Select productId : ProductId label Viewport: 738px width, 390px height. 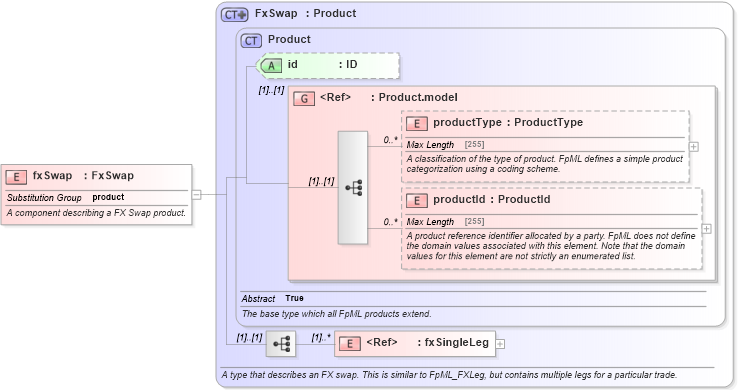tap(491, 199)
